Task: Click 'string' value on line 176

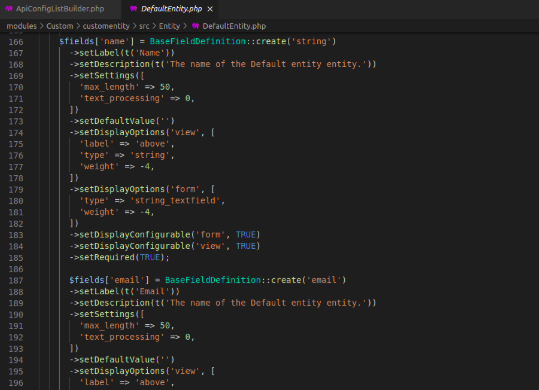Action: tap(150, 155)
